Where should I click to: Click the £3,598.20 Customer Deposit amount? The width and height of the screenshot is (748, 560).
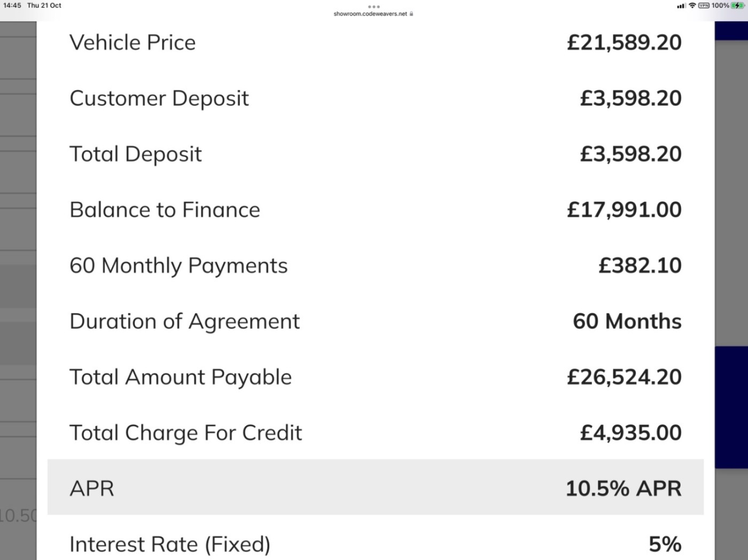(630, 98)
